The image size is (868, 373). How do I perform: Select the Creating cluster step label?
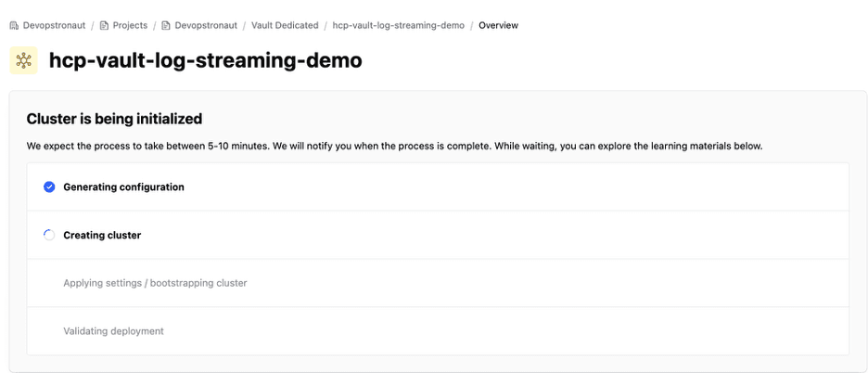[102, 235]
